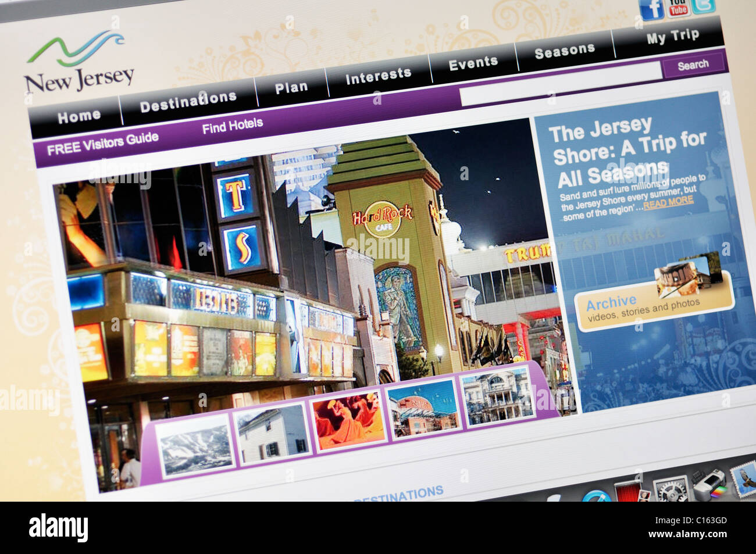Open the FREE Visitors Guide link
This screenshot has width=756, height=554.
click(102, 143)
